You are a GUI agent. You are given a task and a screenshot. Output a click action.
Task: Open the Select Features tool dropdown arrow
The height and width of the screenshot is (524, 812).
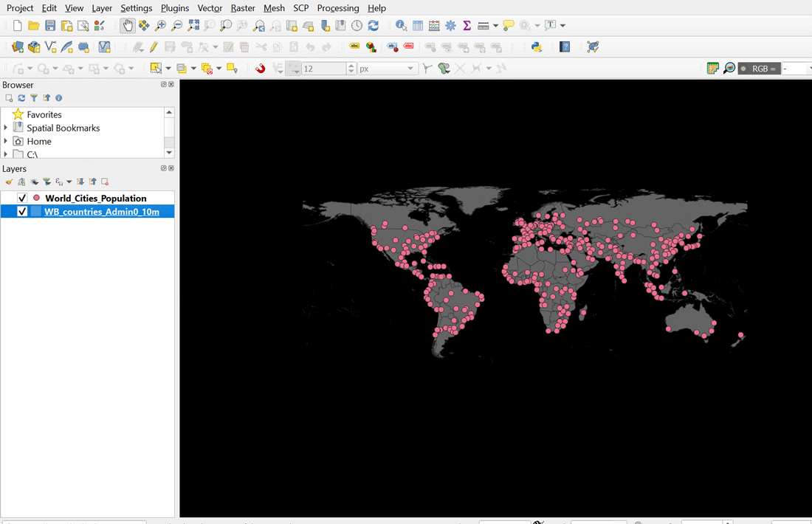click(x=168, y=69)
